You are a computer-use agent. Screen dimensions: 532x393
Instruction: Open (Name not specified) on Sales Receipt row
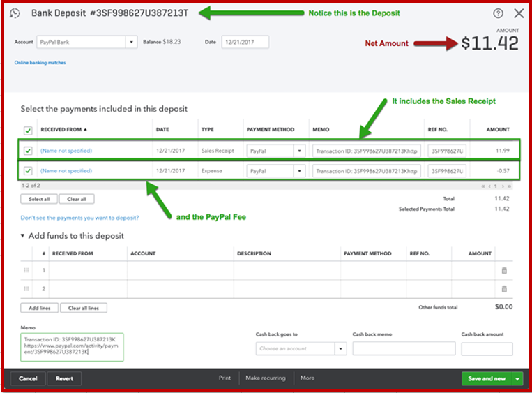(66, 151)
